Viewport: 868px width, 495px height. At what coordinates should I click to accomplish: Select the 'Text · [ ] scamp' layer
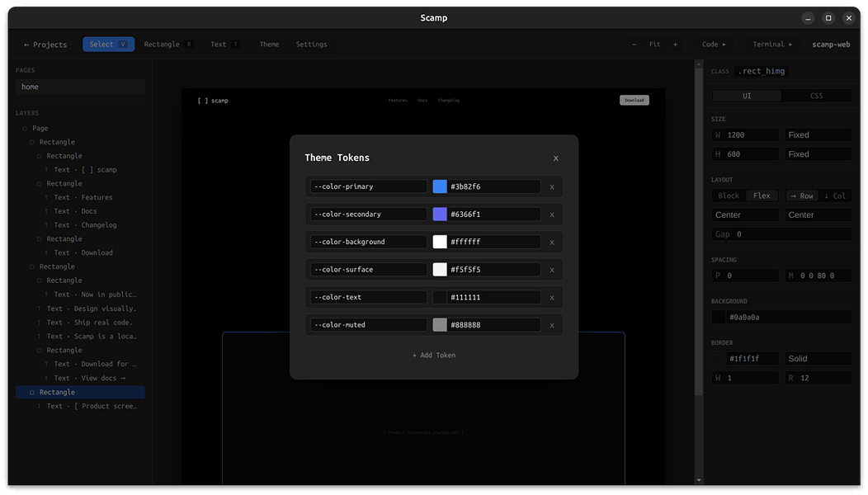tap(80, 169)
